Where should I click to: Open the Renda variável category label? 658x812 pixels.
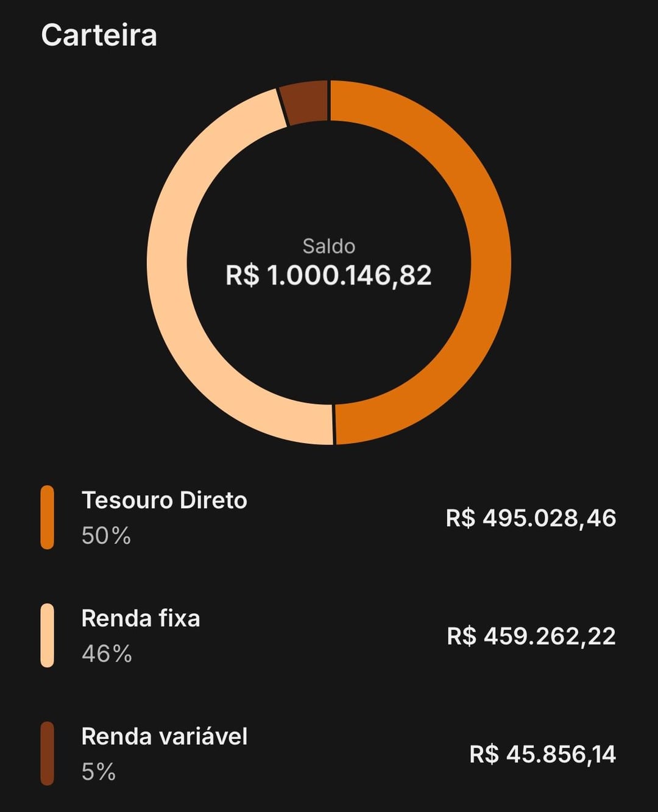click(x=164, y=737)
